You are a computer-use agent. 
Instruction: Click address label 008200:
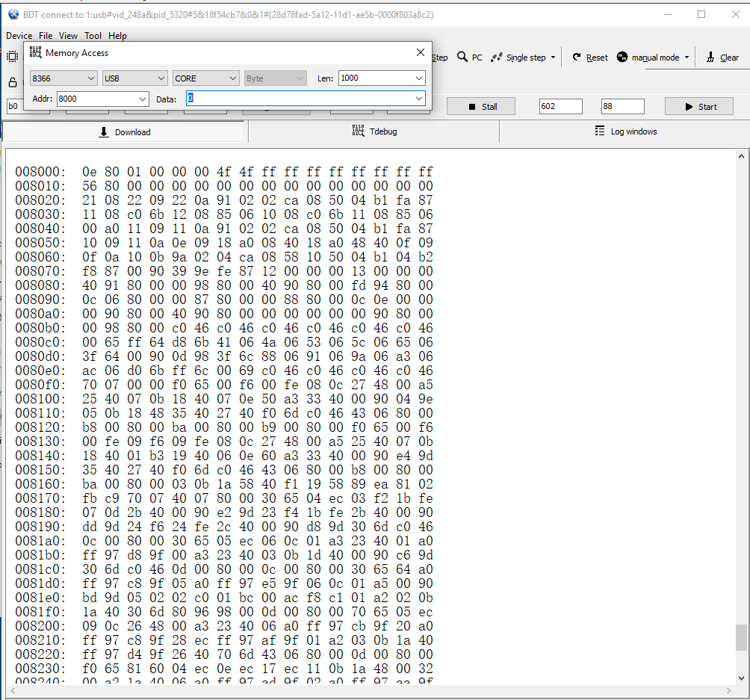click(40, 626)
